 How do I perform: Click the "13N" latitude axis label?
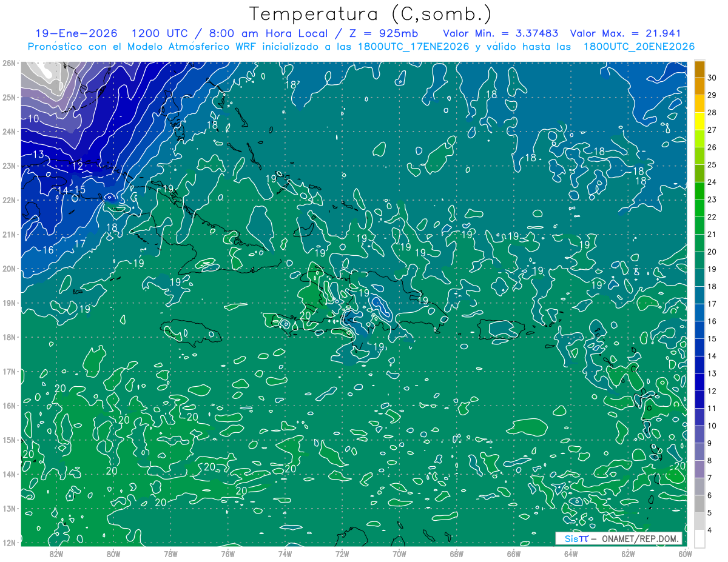click(x=8, y=509)
